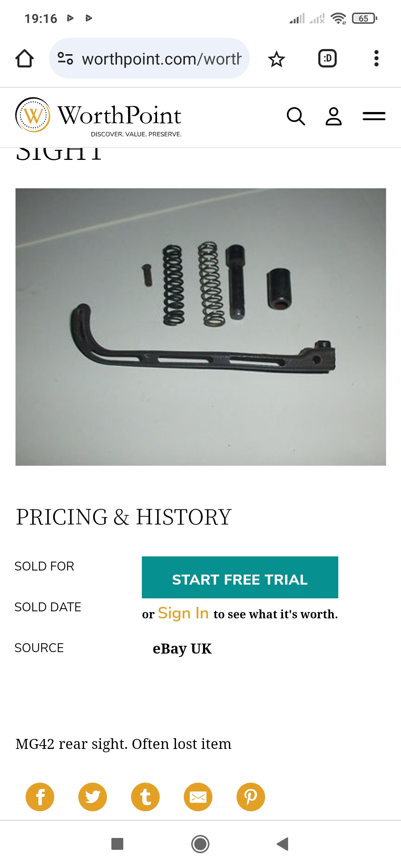Share listing on Twitter
401x868 pixels.
pos(92,797)
